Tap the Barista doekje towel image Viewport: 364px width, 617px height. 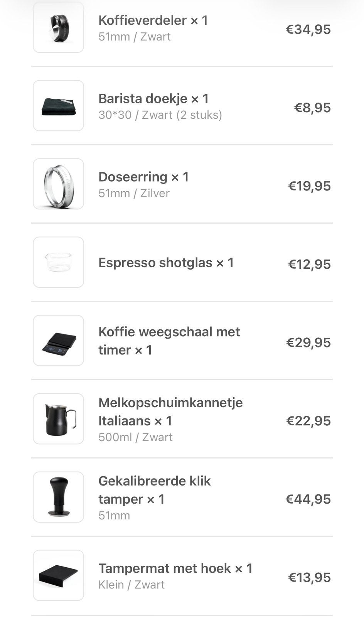(x=58, y=106)
